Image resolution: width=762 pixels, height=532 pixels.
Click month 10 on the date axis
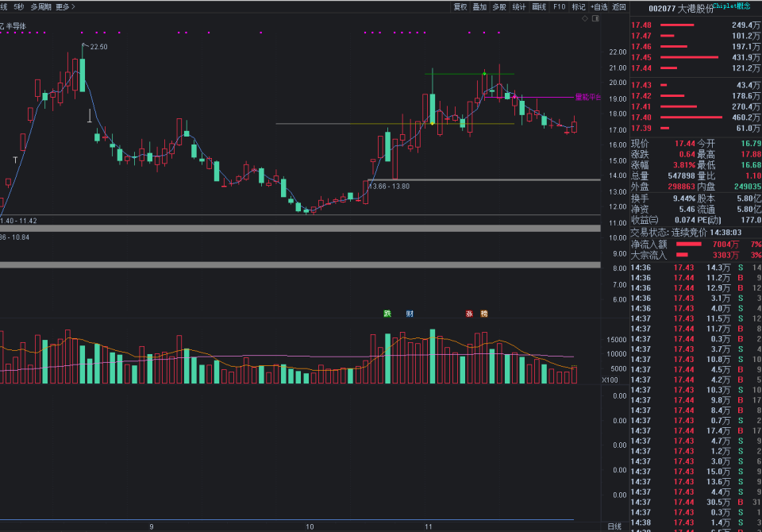[310, 526]
